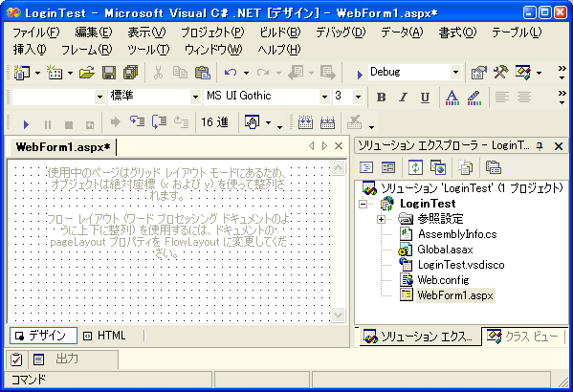Viewport: 573px width, 392px height.
Task: Click the Step Into icon
Action: coord(137,121)
